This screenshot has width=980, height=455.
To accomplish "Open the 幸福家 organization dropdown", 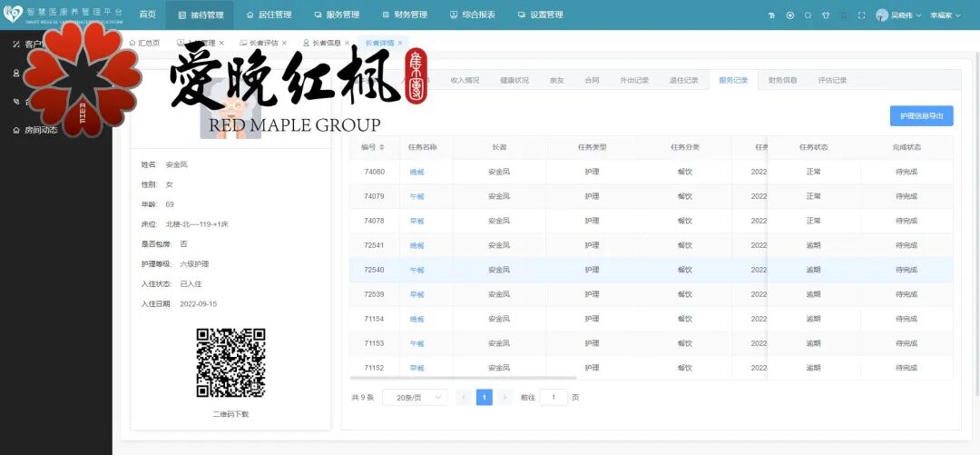I will (x=945, y=15).
